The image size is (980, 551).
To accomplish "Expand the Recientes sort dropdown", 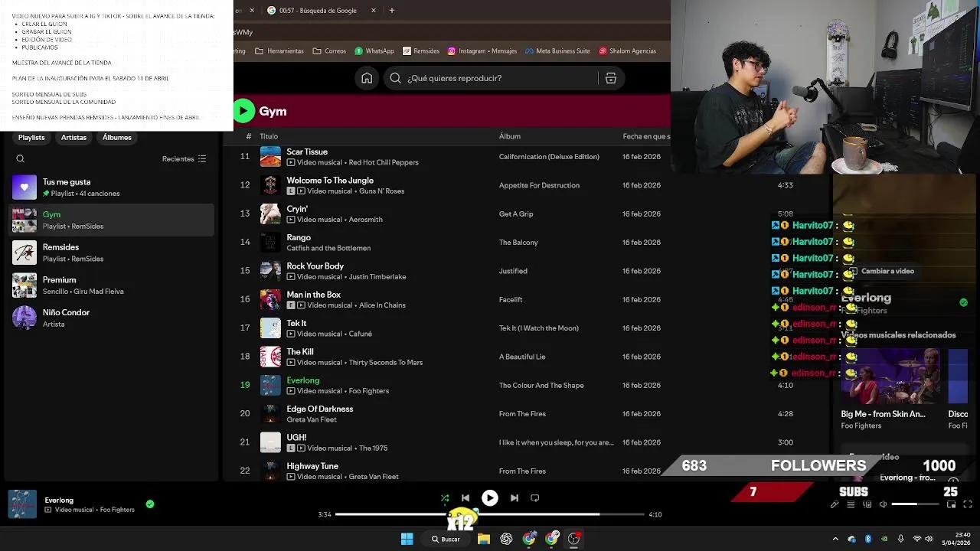I will [x=184, y=159].
